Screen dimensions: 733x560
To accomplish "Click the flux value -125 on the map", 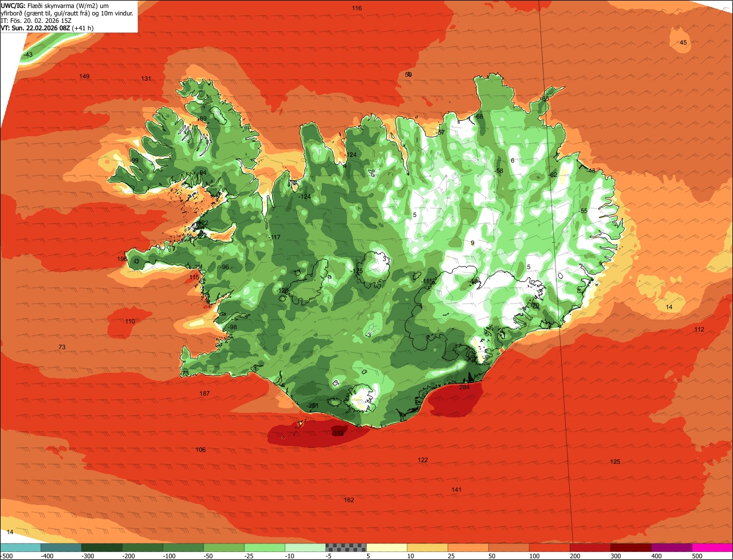I will 357,271.
